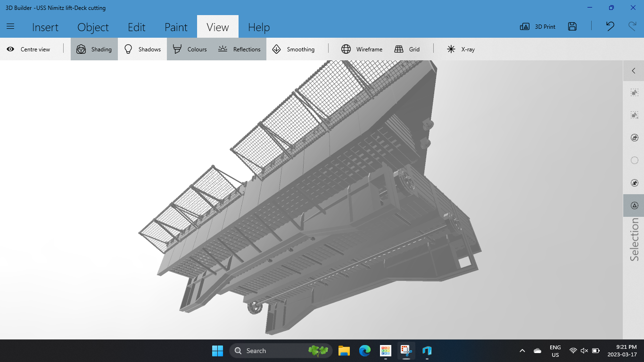Click the dashed circle with filled shapes icon
Image resolution: width=644 pixels, height=362 pixels.
[x=634, y=183]
